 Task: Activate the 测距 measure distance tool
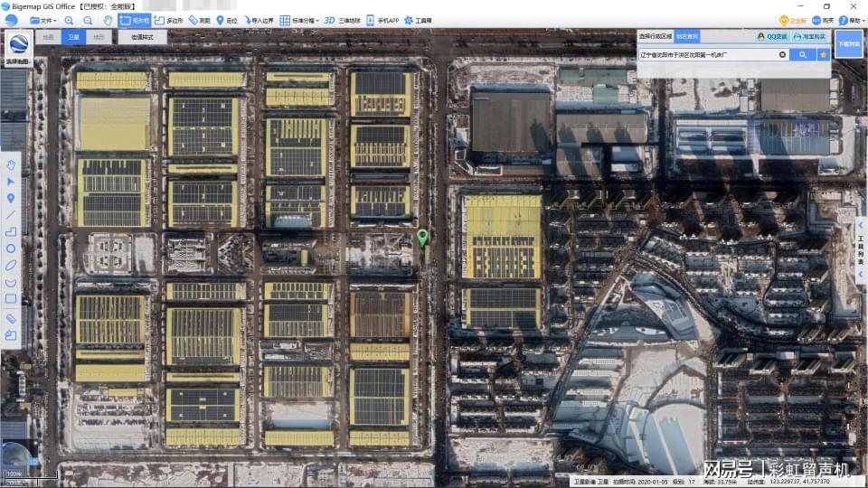199,20
